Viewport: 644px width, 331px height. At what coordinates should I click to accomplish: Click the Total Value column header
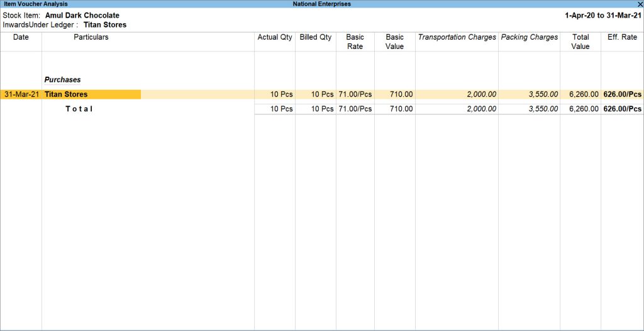[580, 42]
